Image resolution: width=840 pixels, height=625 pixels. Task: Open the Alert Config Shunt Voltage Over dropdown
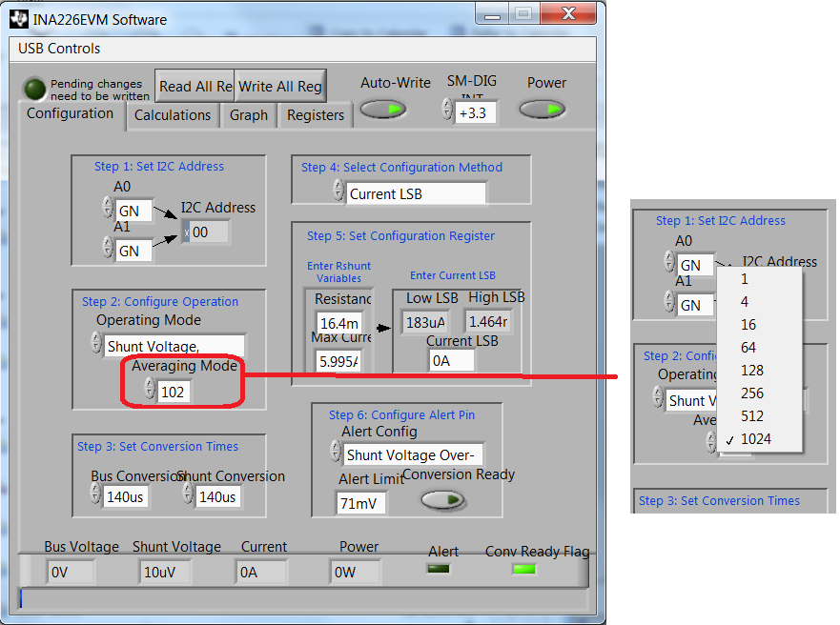[x=413, y=454]
